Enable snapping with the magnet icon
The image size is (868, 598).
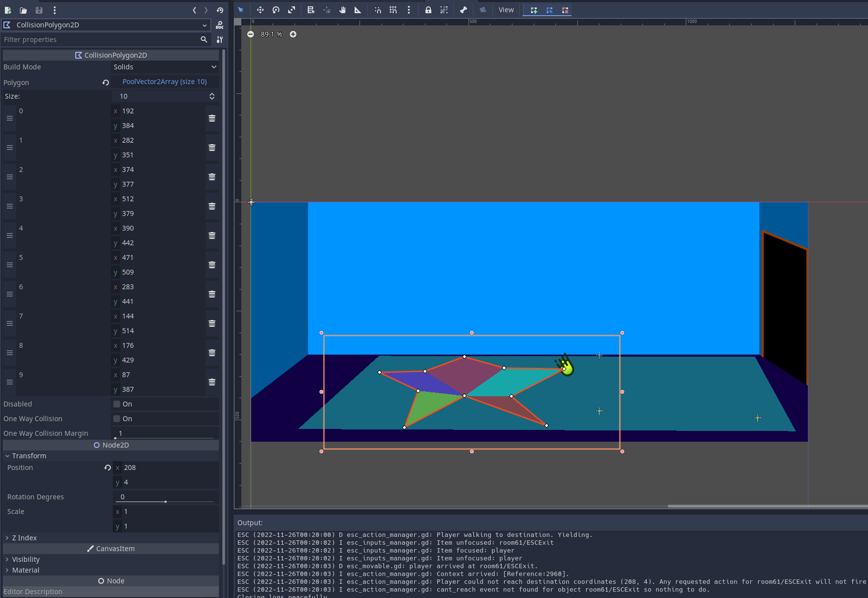pyautogui.click(x=378, y=10)
